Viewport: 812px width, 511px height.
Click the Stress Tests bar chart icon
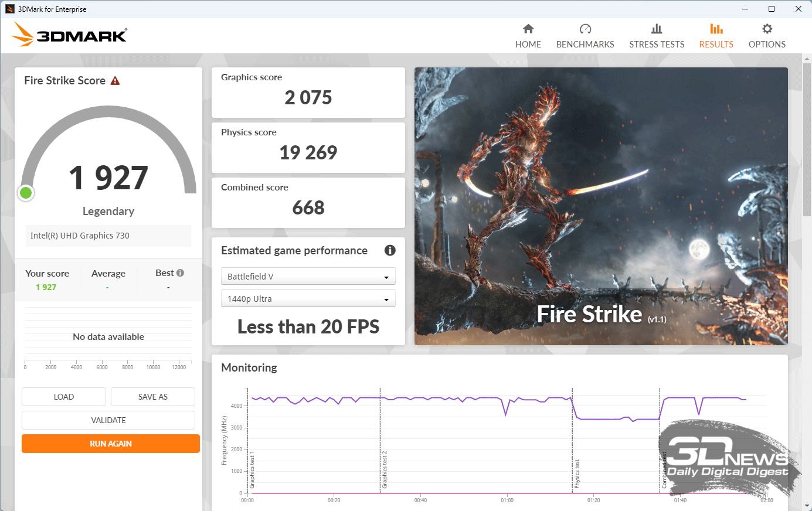click(657, 29)
